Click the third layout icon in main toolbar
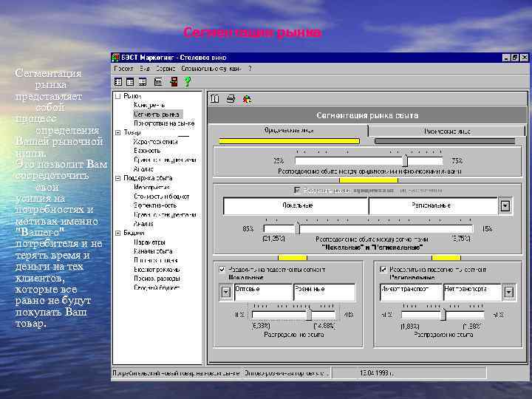This screenshot has width=532, height=399. click(x=143, y=81)
